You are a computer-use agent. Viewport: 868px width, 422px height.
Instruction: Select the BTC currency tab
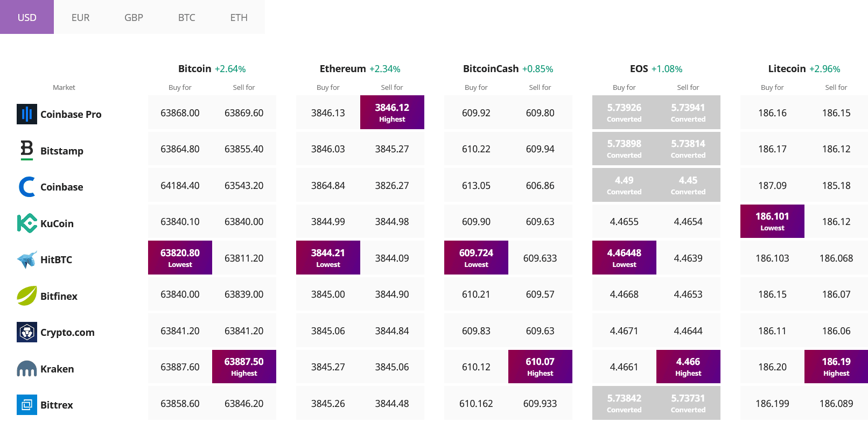pos(186,17)
